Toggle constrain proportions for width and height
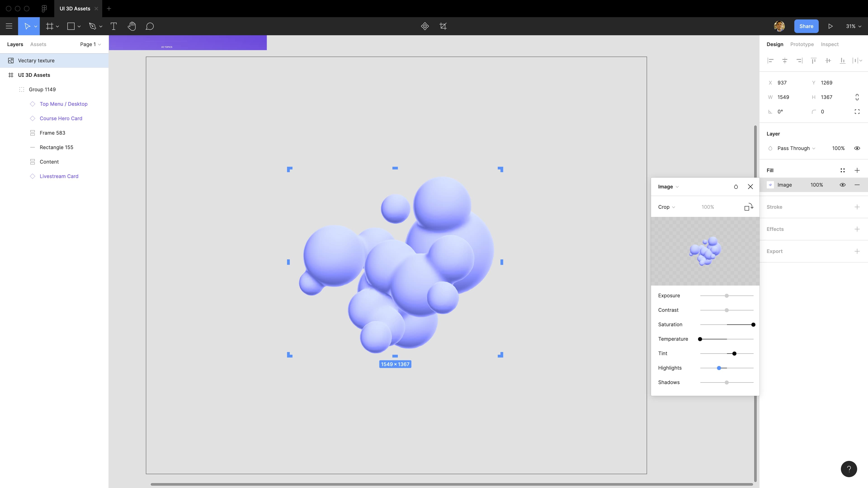 click(x=858, y=97)
